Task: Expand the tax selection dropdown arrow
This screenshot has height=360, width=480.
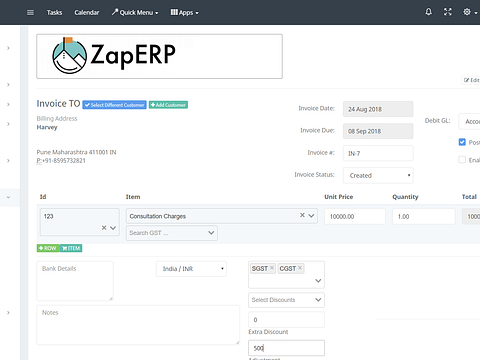Action: 318,281
